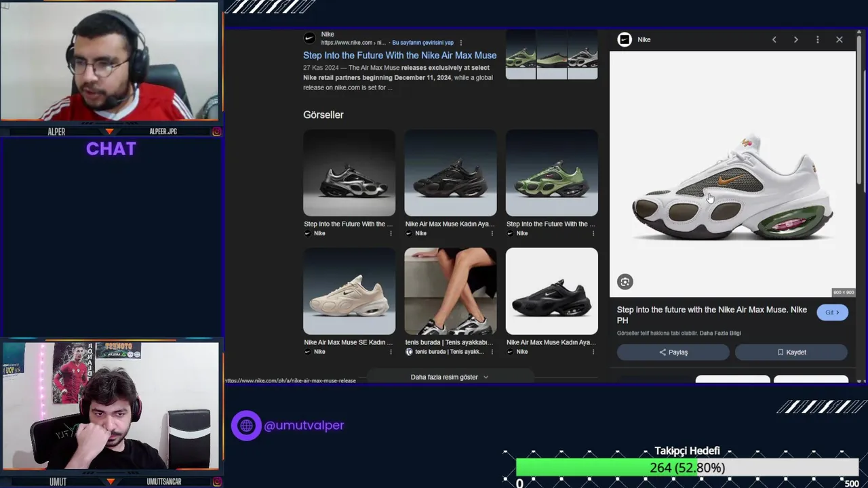Click the 'Nike' source label under the silver shoe
The width and height of the screenshot is (868, 488).
[319, 233]
